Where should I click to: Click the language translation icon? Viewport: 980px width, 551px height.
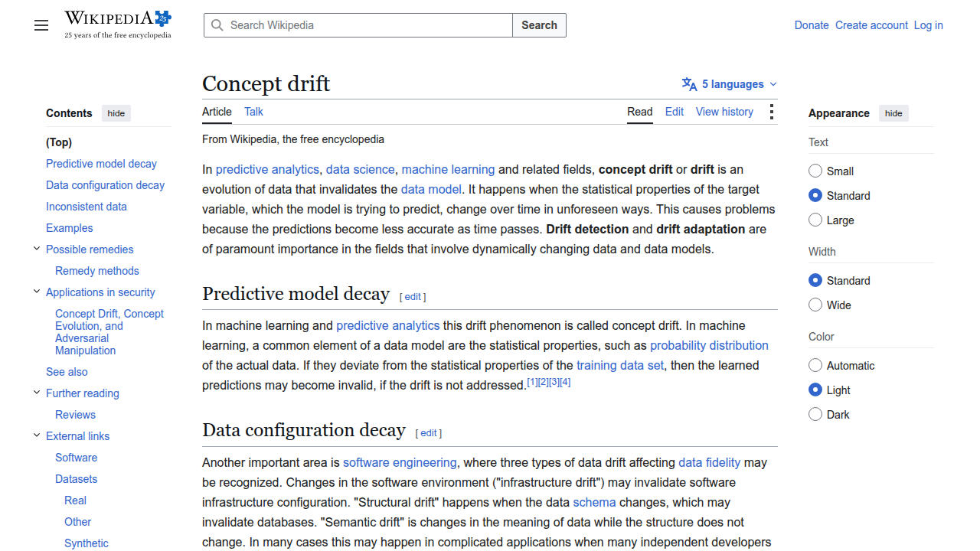689,84
